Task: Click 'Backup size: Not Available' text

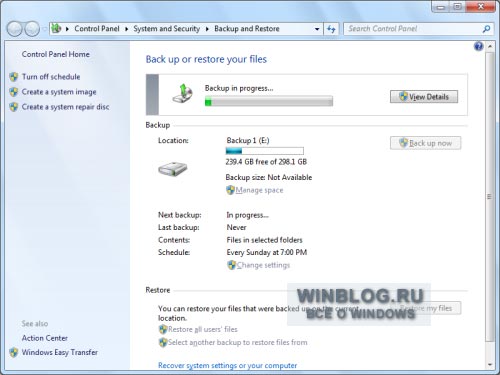Action: coord(269,177)
